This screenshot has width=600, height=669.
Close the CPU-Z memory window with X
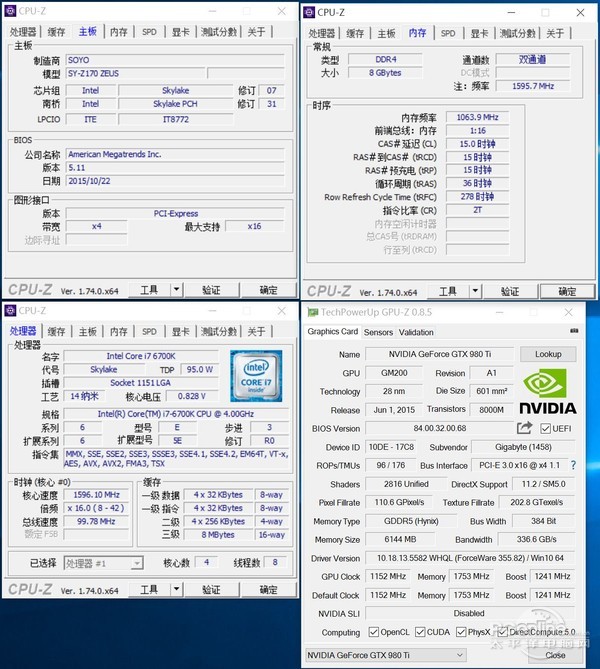click(580, 12)
